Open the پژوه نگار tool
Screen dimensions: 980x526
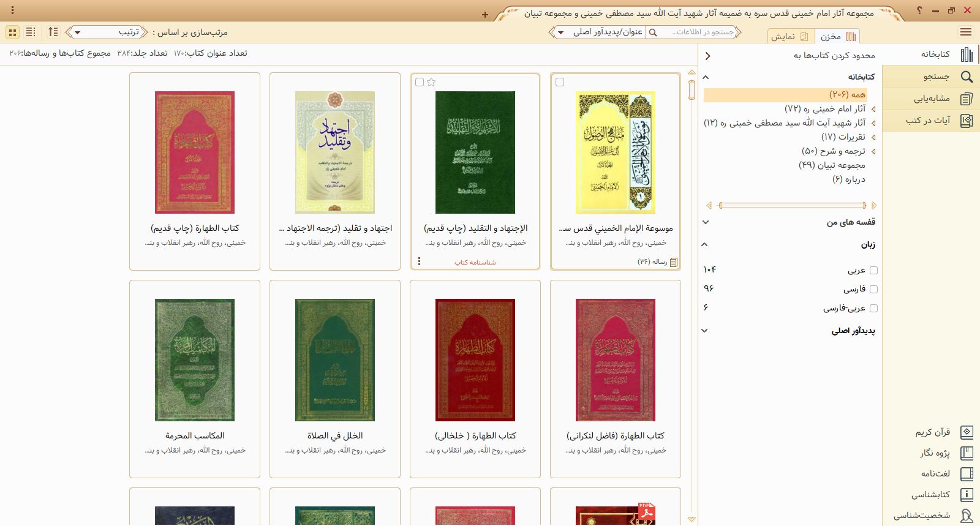tap(945, 453)
